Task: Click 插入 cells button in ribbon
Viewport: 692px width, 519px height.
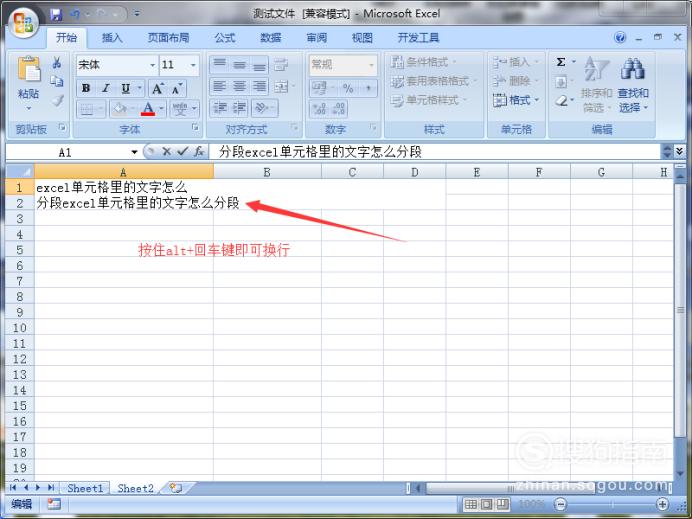Action: tap(515, 62)
